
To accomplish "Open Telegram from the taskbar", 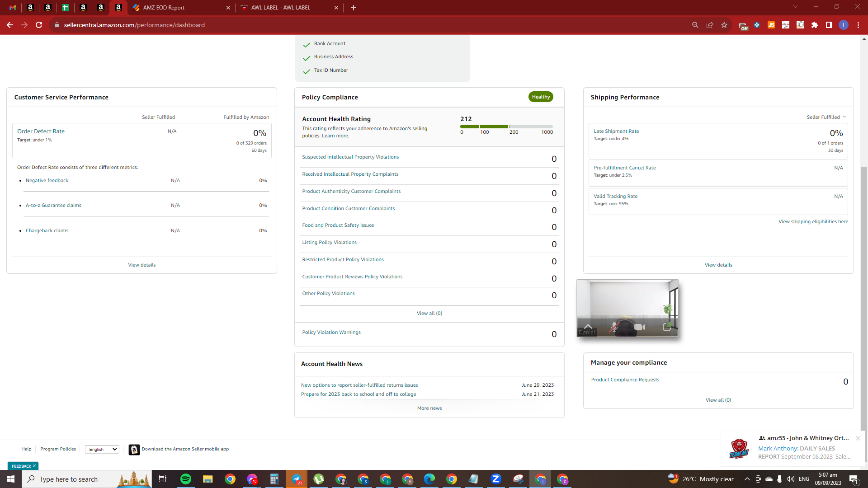I will click(297, 479).
